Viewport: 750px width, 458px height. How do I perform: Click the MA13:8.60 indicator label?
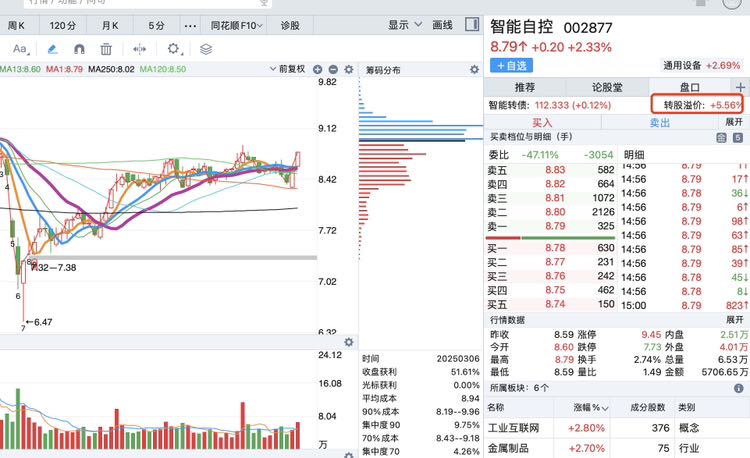point(20,69)
